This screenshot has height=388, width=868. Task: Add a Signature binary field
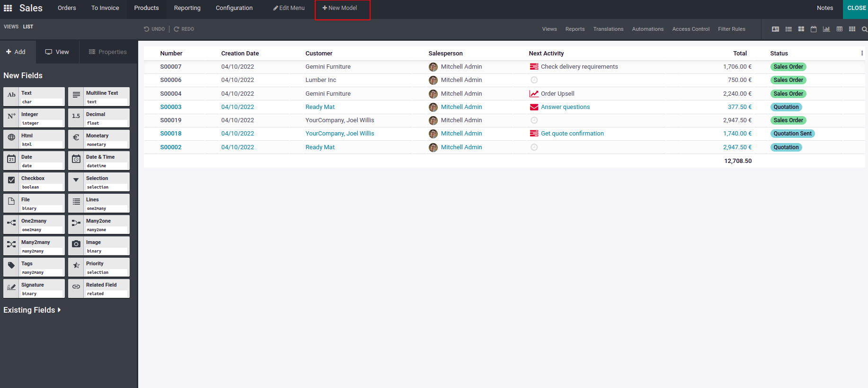(x=34, y=289)
